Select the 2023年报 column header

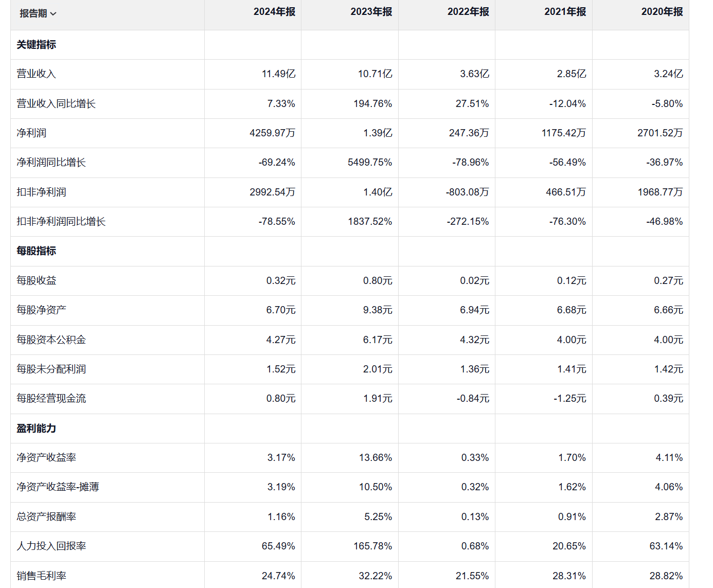coord(371,12)
